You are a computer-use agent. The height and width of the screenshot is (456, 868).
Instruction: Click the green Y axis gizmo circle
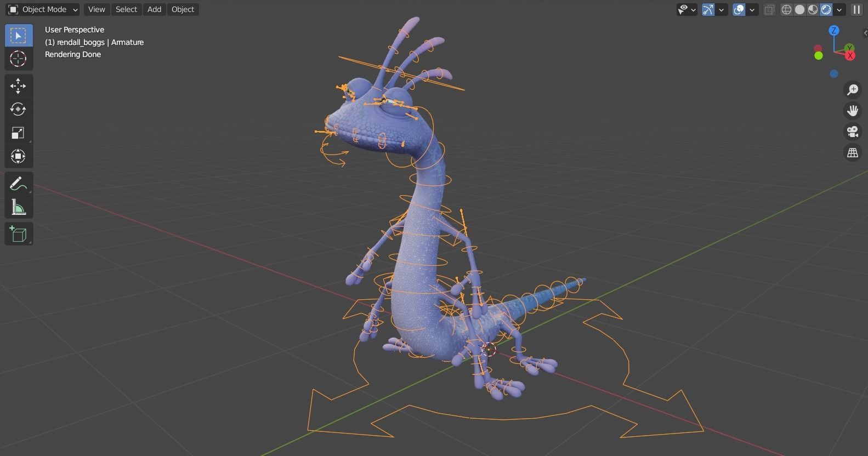tap(849, 48)
